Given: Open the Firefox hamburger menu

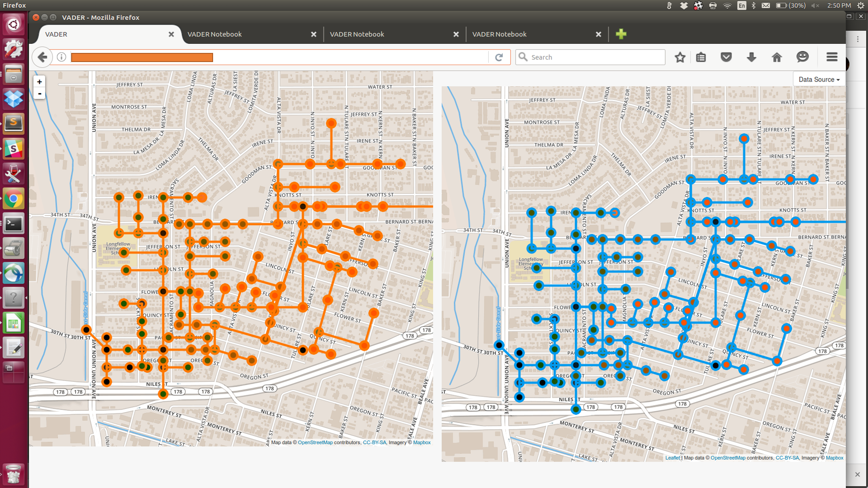Looking at the screenshot, I should [832, 57].
